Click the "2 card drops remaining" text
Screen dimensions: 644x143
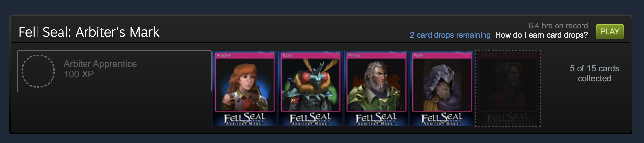(450, 35)
